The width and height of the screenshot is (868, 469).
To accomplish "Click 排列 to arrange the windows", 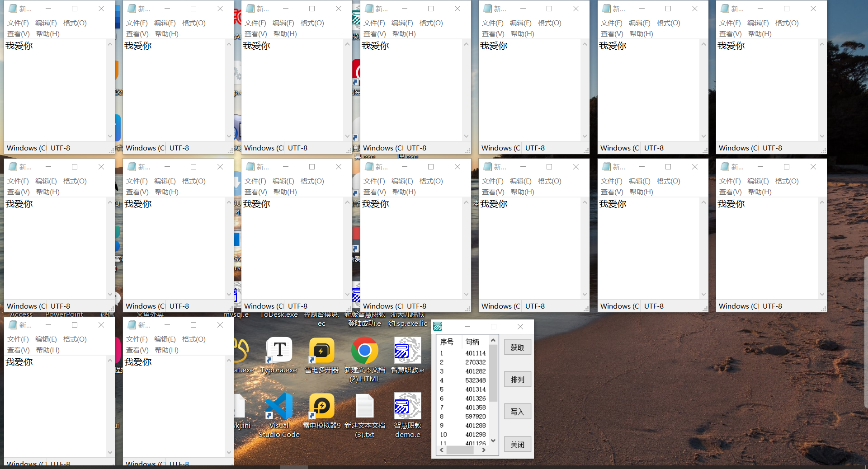I will tap(517, 380).
